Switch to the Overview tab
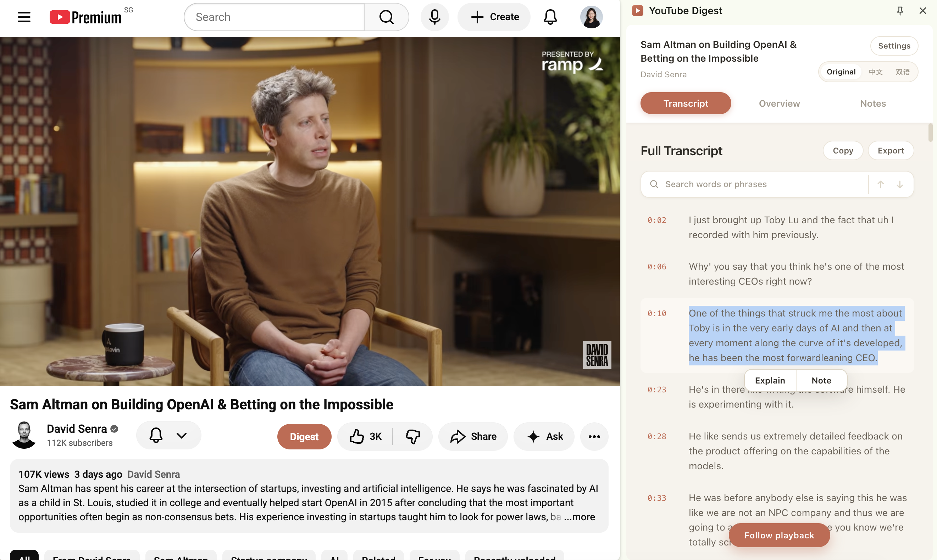Image resolution: width=937 pixels, height=560 pixels. point(779,103)
